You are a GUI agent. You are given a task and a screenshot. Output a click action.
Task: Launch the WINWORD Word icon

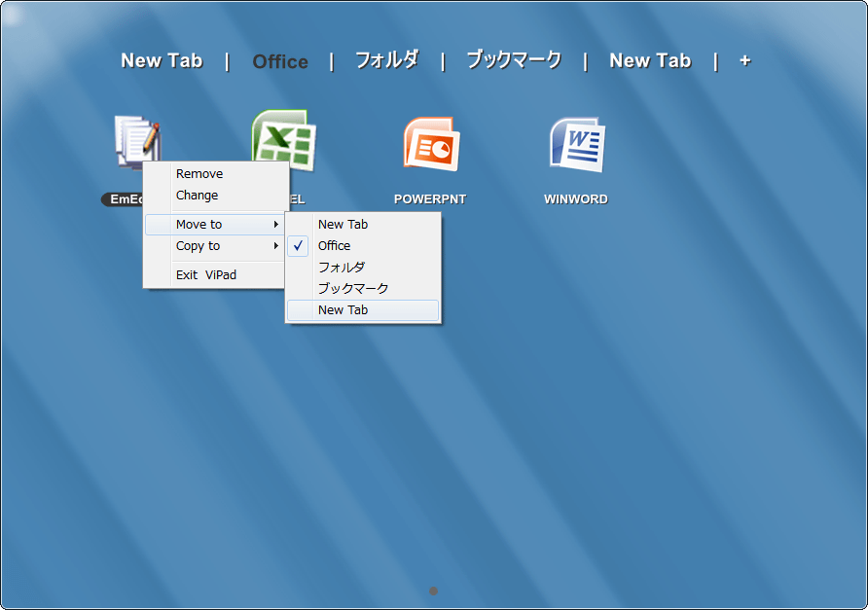(577, 144)
